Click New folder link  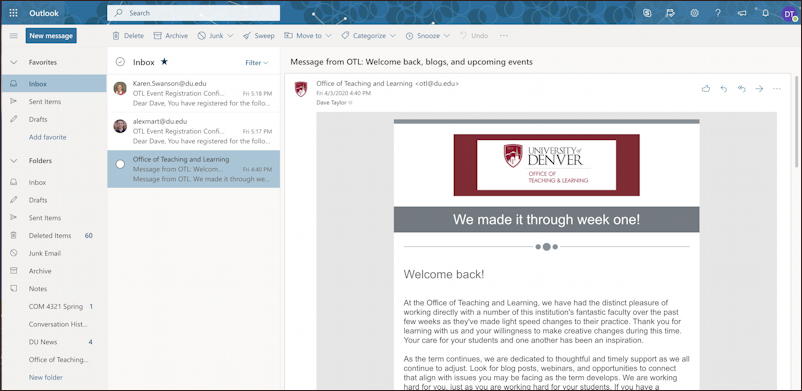point(46,377)
